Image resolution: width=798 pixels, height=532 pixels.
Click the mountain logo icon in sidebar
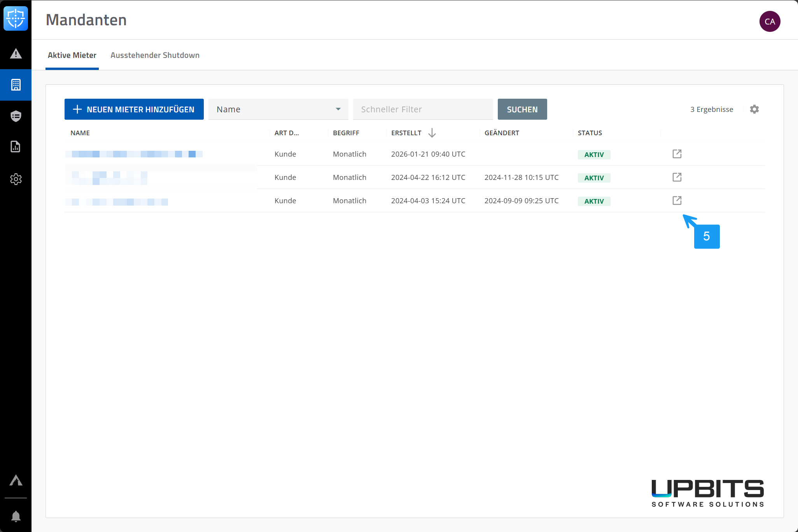16,481
